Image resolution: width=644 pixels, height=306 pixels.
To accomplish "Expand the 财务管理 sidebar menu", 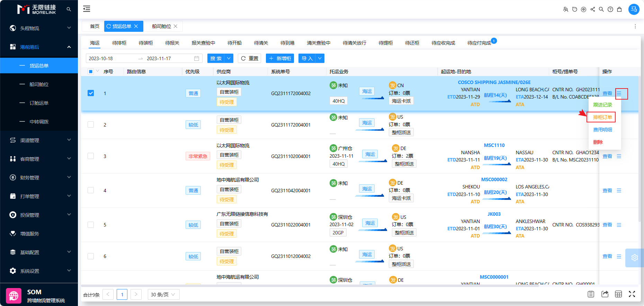I will pyautogui.click(x=39, y=177).
